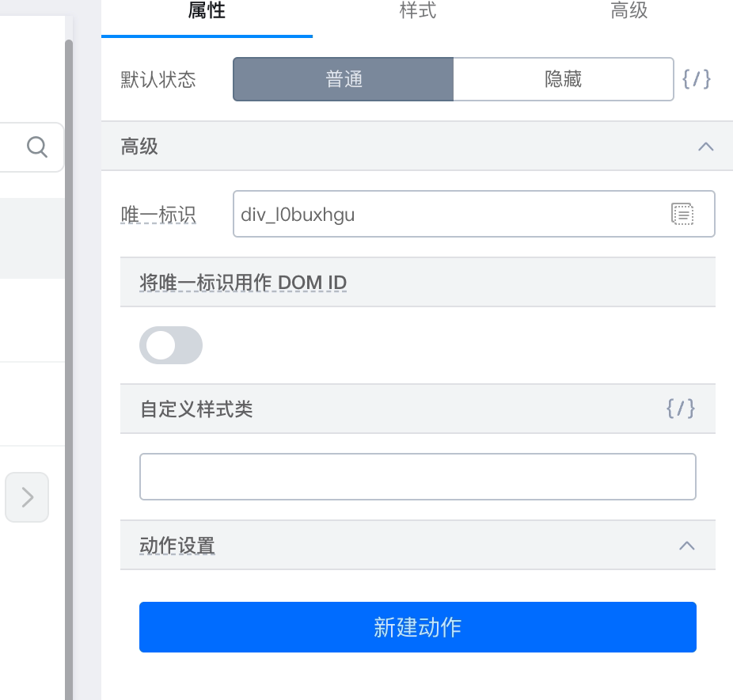
Task: Switch to the 属性 tab
Action: point(207,11)
